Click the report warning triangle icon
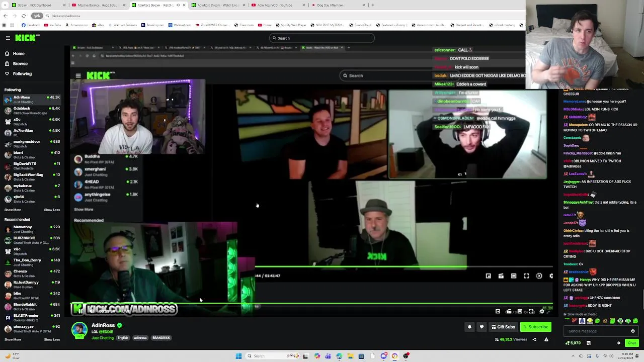The image size is (644, 362). 546,339
